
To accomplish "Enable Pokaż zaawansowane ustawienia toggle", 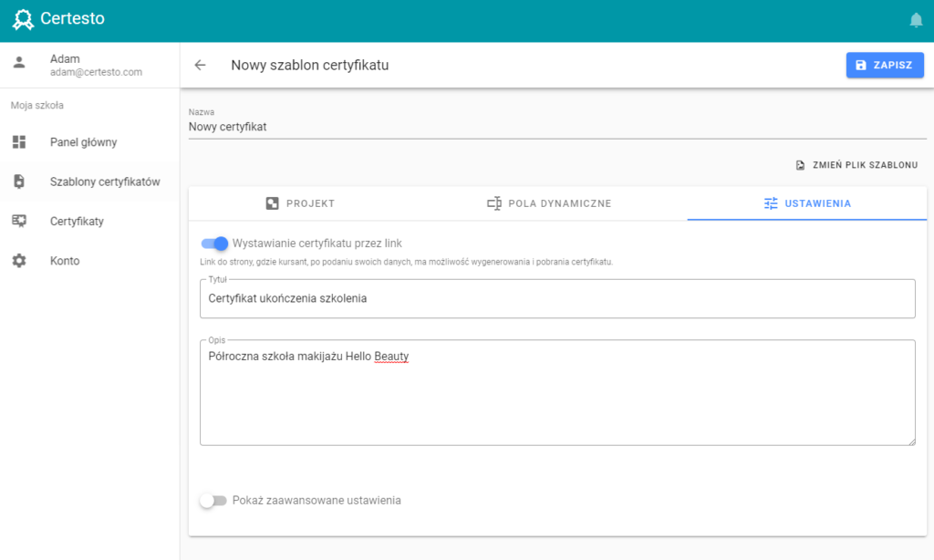I will [x=213, y=501].
